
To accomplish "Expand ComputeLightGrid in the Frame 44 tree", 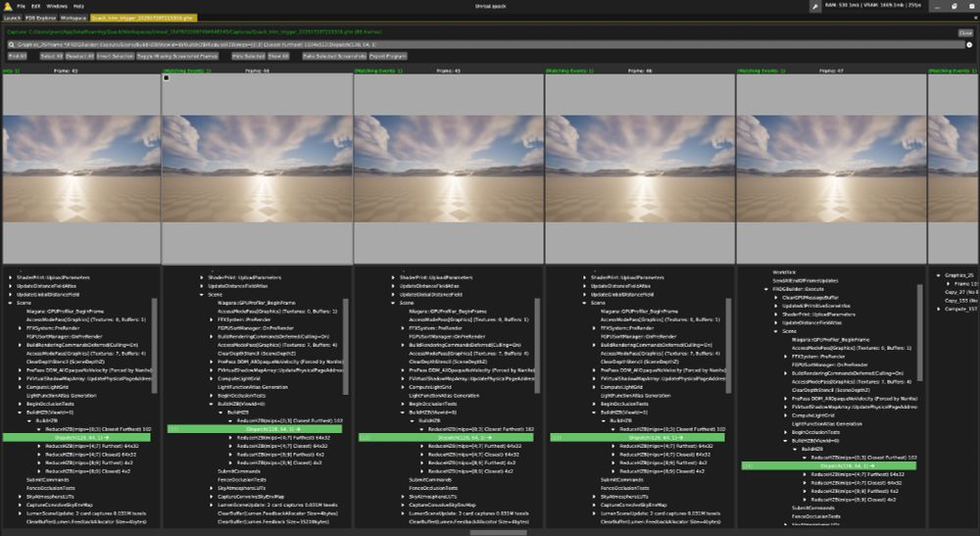I will pyautogui.click(x=212, y=378).
